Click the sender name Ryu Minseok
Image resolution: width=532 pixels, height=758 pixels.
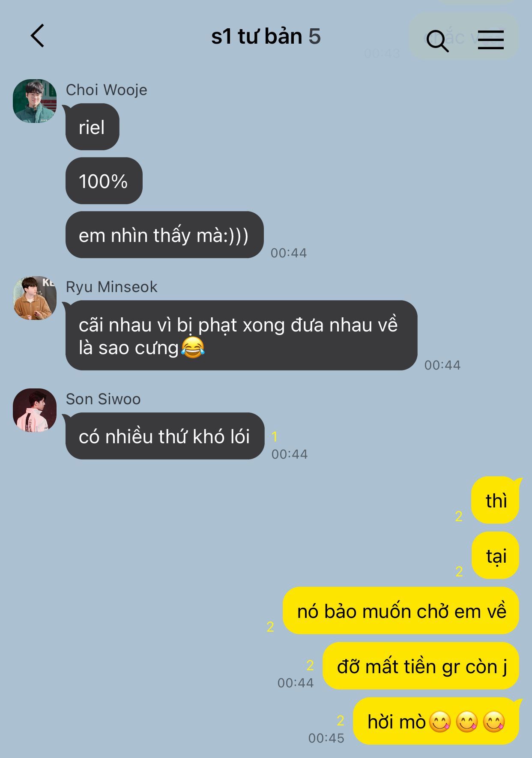(111, 287)
